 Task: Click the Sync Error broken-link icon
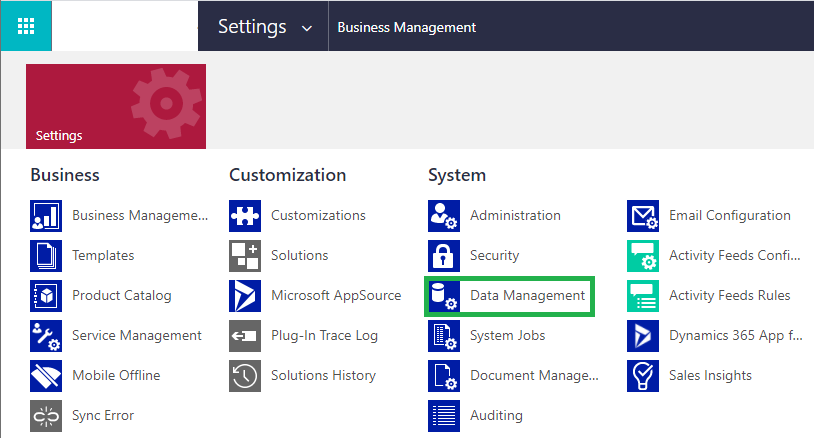46,416
